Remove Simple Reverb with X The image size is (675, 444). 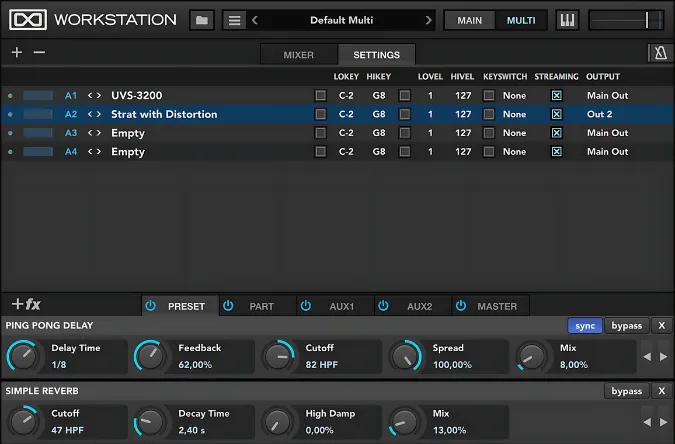pyautogui.click(x=662, y=391)
